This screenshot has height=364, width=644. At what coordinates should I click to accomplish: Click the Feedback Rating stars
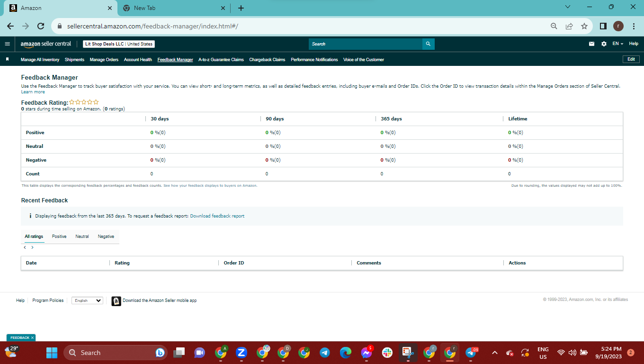84,102
